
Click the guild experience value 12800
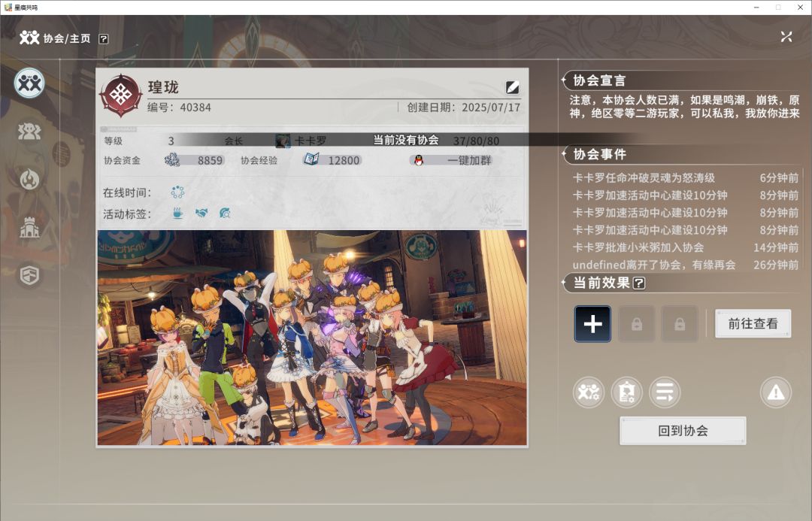click(x=344, y=161)
